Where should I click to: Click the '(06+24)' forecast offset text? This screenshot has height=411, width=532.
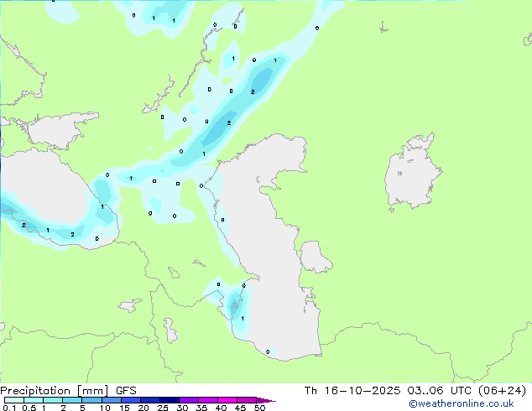(x=503, y=391)
